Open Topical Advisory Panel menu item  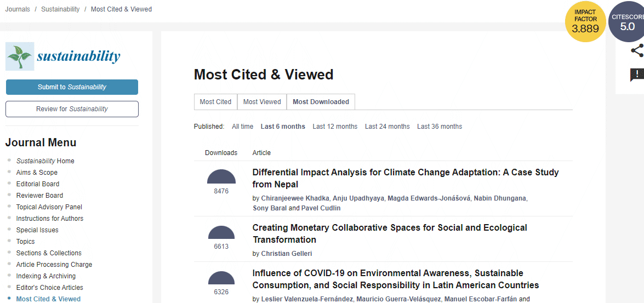pyautogui.click(x=49, y=207)
